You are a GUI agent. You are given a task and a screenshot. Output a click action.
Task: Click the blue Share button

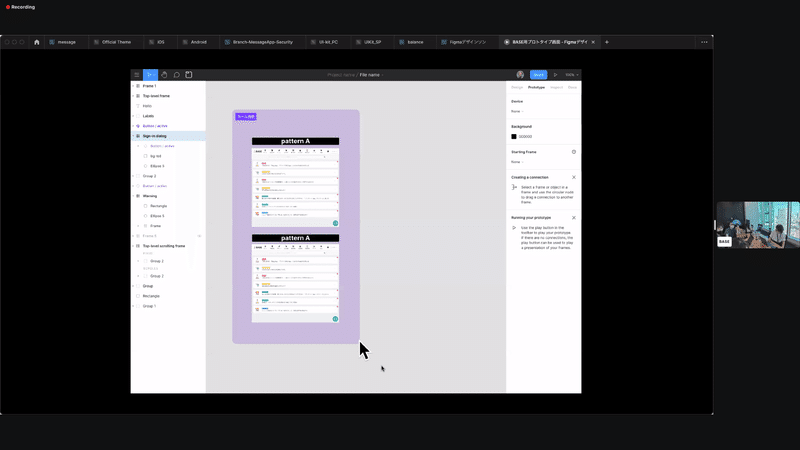(x=538, y=75)
